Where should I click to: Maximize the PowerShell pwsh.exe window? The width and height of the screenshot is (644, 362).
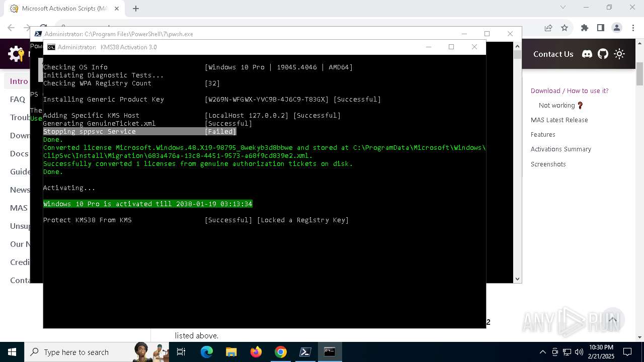[x=487, y=34]
